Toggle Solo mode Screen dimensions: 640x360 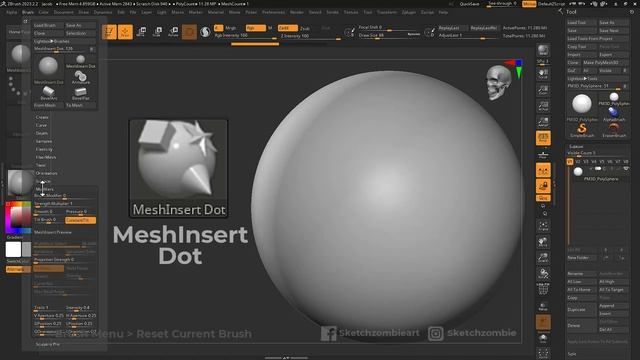coord(543,338)
